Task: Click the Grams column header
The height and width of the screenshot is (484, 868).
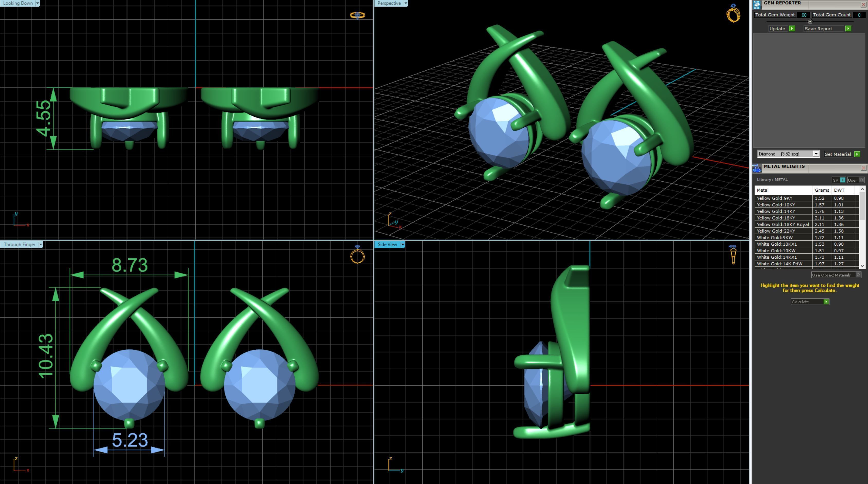Action: click(821, 190)
